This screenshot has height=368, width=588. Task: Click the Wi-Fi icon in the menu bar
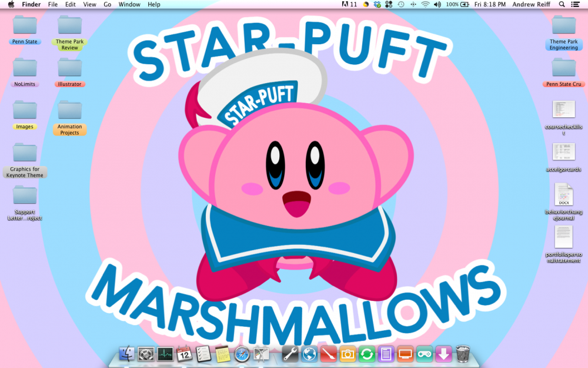tap(425, 4)
